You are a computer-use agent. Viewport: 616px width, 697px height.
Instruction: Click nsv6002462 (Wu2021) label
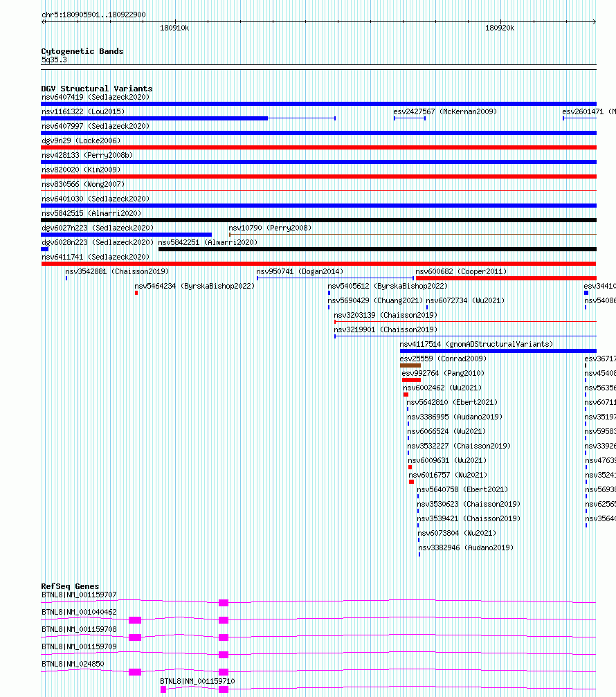[x=442, y=388]
